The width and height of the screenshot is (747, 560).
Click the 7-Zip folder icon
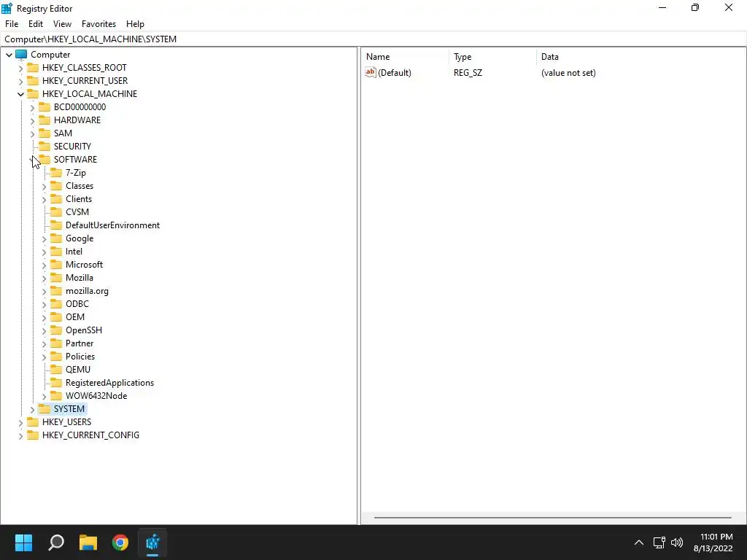[56, 172]
